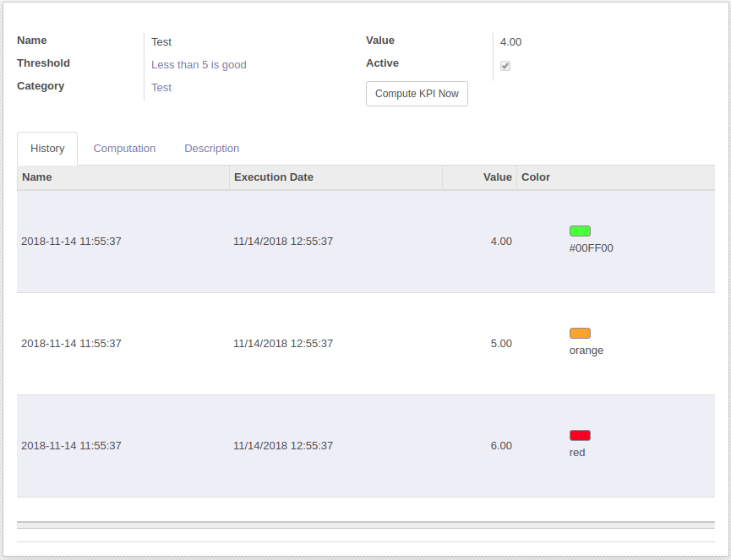
Task: Sort history by the Name column header
Action: [37, 177]
